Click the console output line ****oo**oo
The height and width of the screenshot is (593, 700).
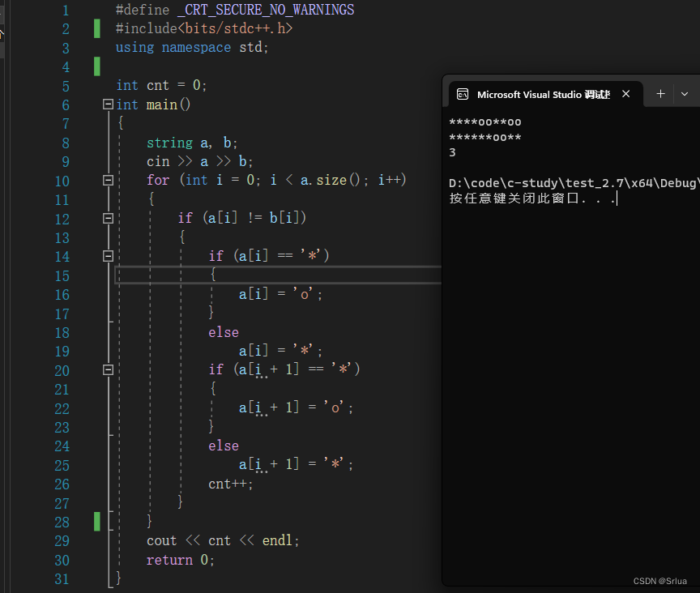[484, 122]
